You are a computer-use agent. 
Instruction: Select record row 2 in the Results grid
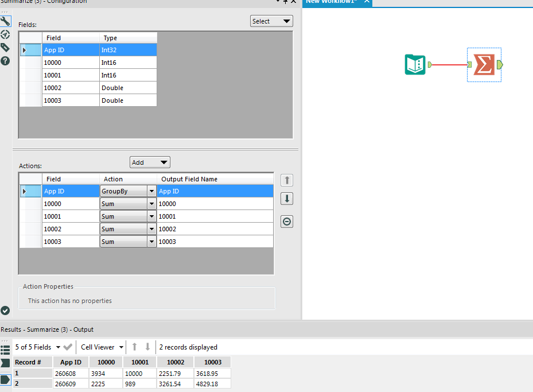tap(32, 383)
